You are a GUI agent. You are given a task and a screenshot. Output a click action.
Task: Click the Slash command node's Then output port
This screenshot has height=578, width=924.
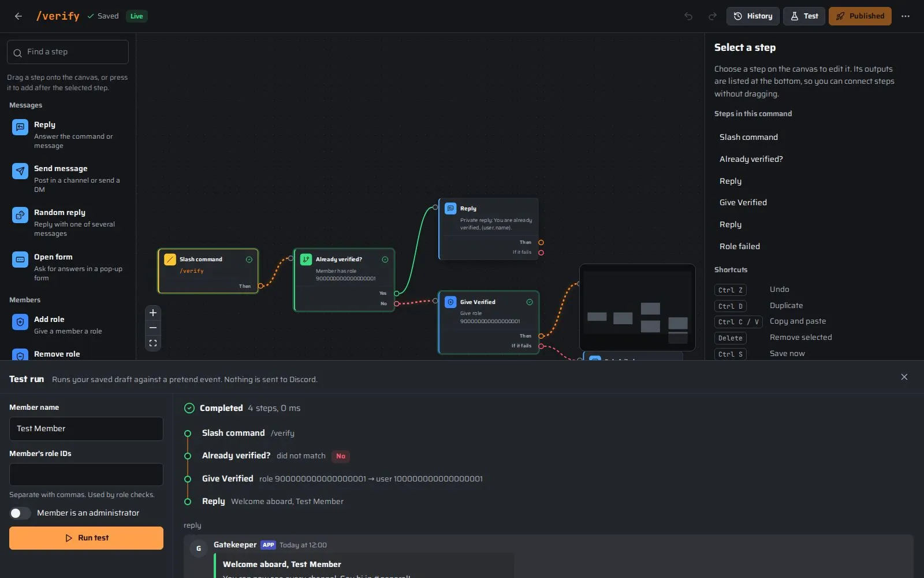(260, 286)
